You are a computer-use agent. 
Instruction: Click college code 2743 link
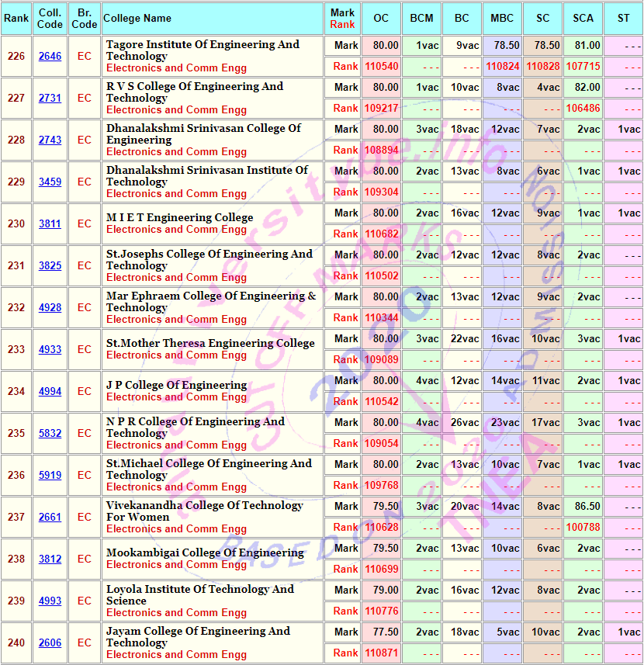coord(50,140)
